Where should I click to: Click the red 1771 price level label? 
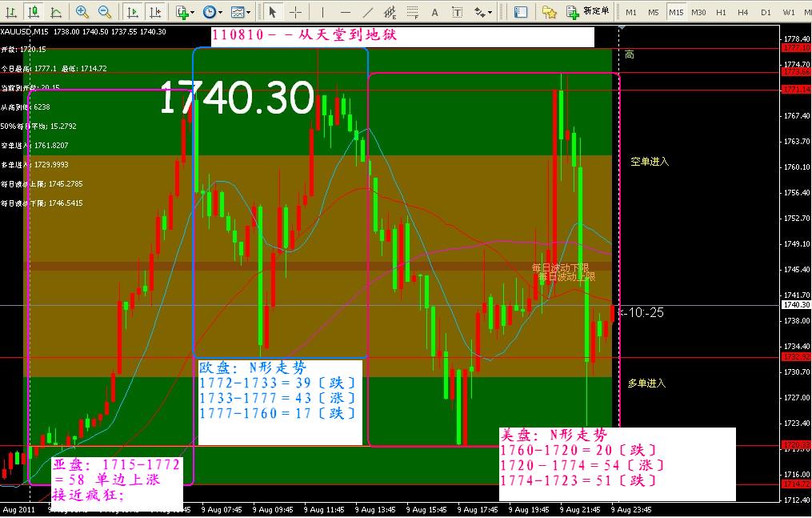[x=796, y=90]
